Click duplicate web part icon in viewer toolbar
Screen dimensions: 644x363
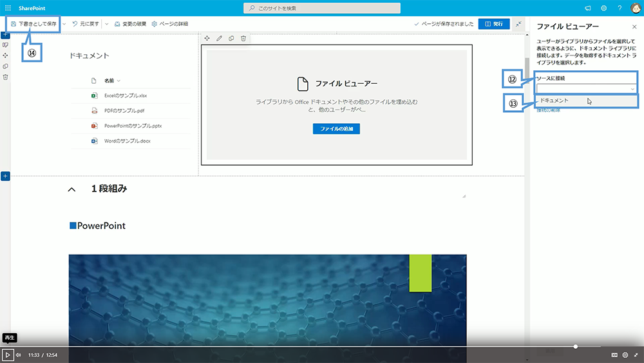pos(231,38)
